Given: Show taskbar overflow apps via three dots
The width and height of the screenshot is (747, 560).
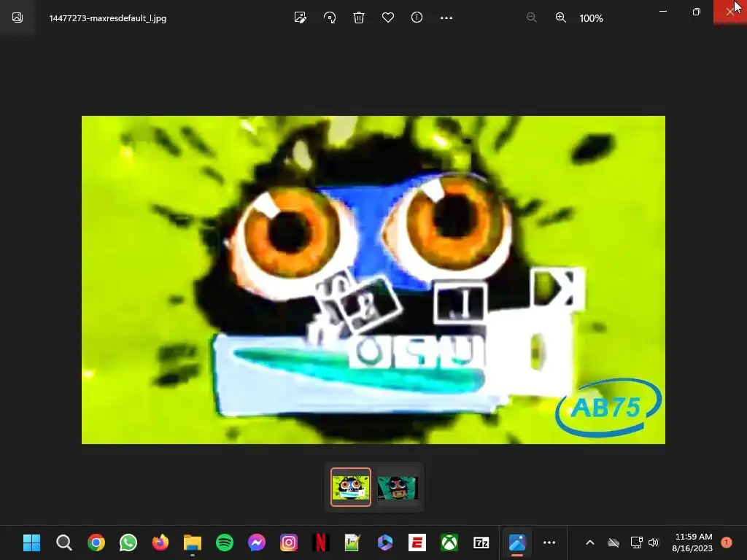Looking at the screenshot, I should (x=549, y=542).
